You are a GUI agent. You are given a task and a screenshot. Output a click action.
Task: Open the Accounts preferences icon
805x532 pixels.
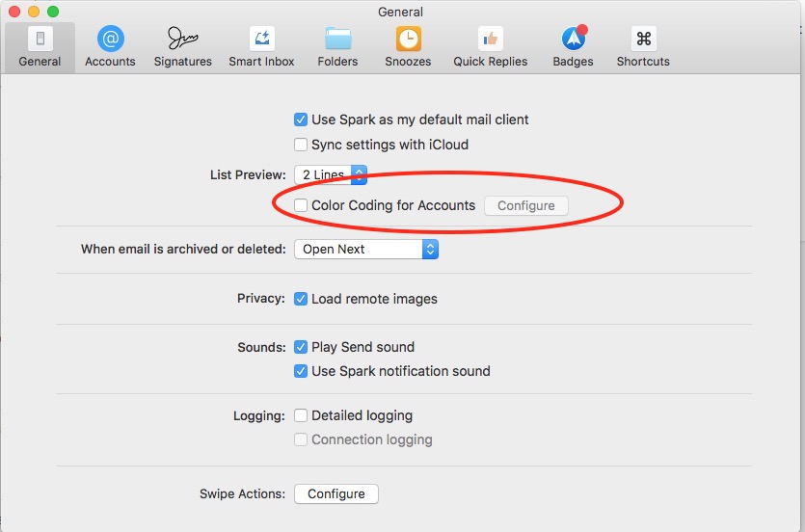[x=110, y=39]
